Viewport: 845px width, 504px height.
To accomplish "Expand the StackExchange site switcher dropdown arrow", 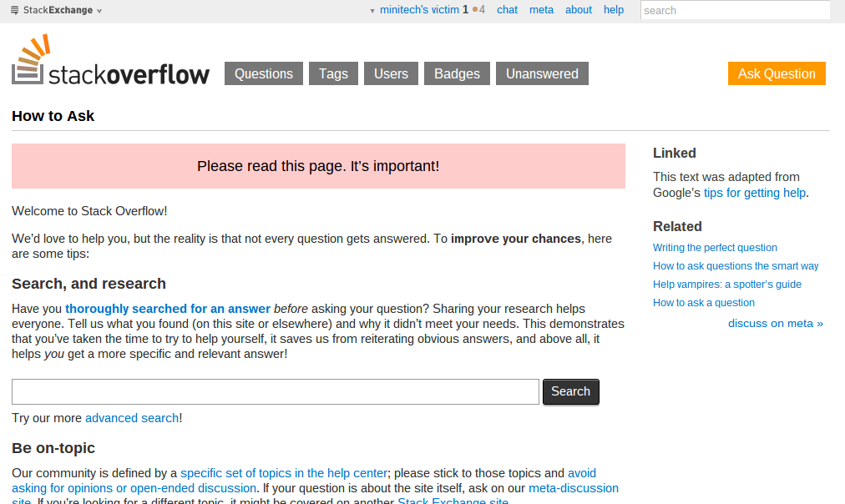I will pyautogui.click(x=99, y=11).
